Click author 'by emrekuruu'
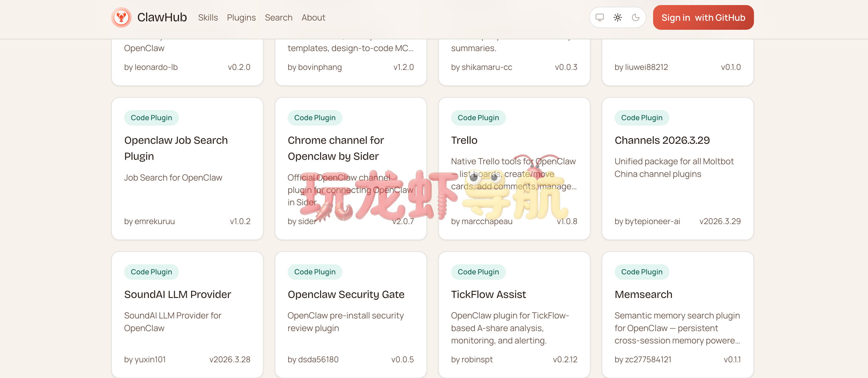The width and height of the screenshot is (868, 378). [x=149, y=221]
